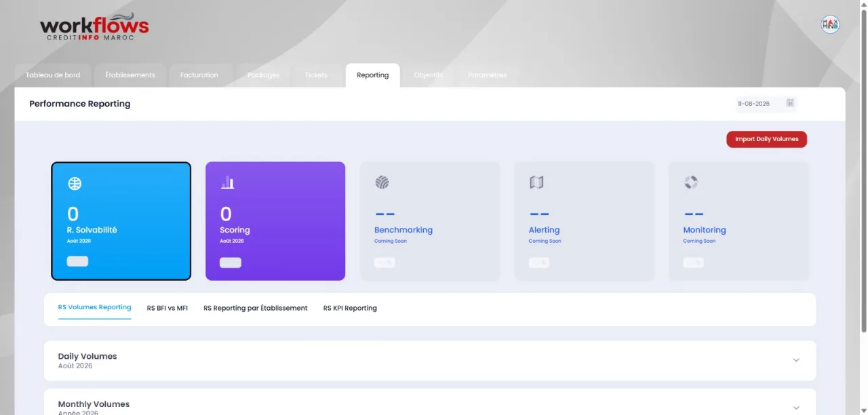
Task: Open the calendar picker icon
Action: [x=790, y=103]
